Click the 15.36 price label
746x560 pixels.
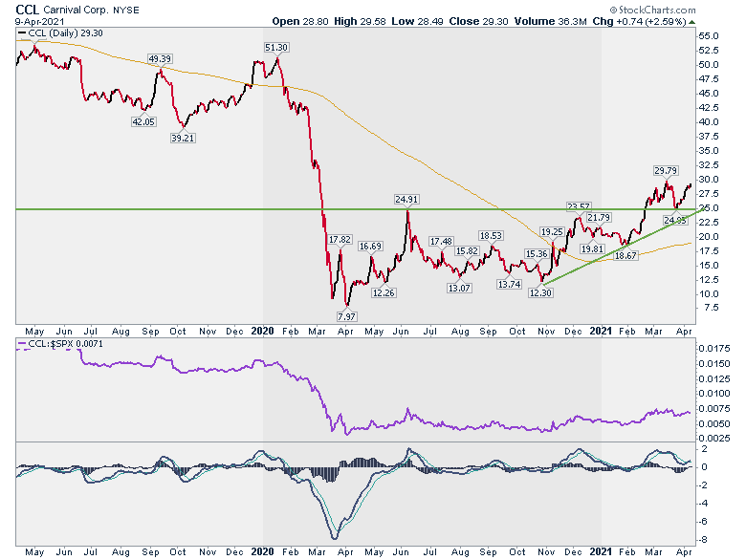[537, 254]
